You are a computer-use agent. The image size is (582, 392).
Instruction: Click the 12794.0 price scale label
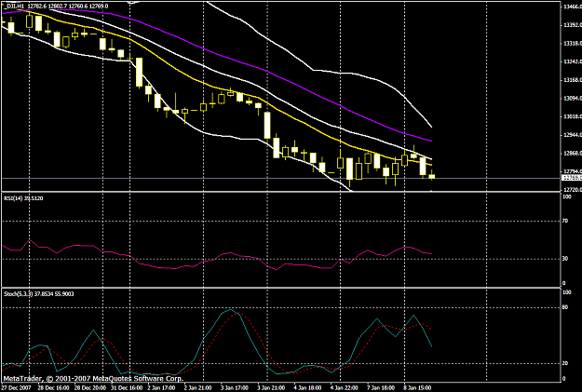click(x=573, y=171)
